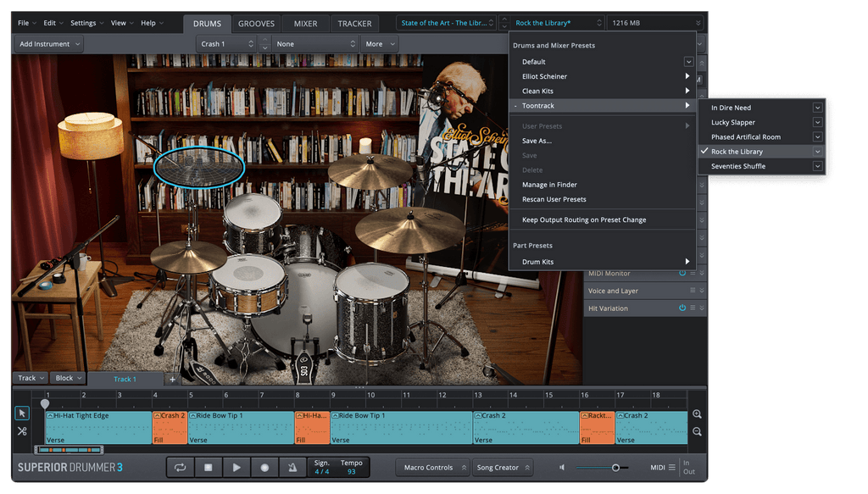Select Rock the Library preset
This screenshot has height=494, width=868.
[x=762, y=152]
